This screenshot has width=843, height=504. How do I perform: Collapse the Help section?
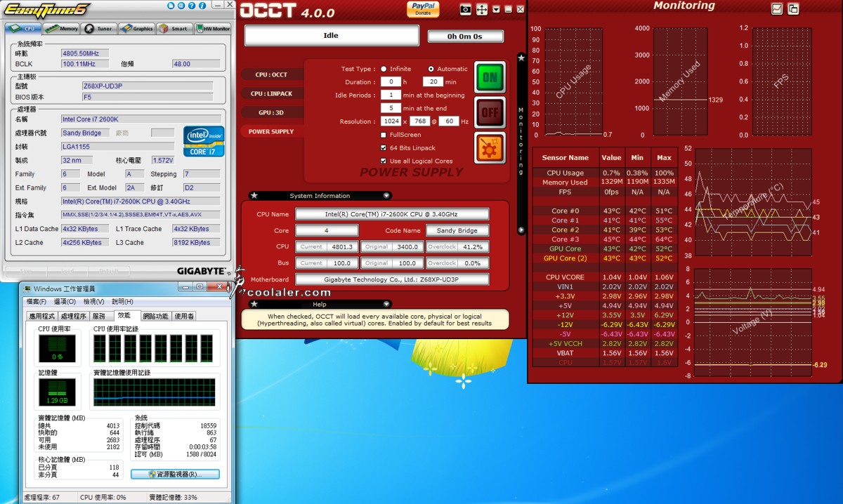click(x=386, y=305)
